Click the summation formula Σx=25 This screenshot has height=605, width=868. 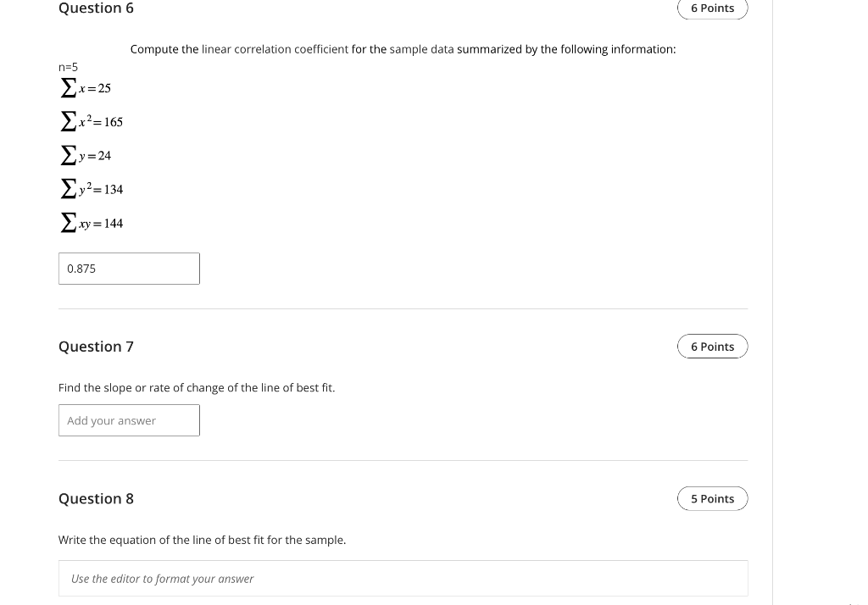click(84, 86)
